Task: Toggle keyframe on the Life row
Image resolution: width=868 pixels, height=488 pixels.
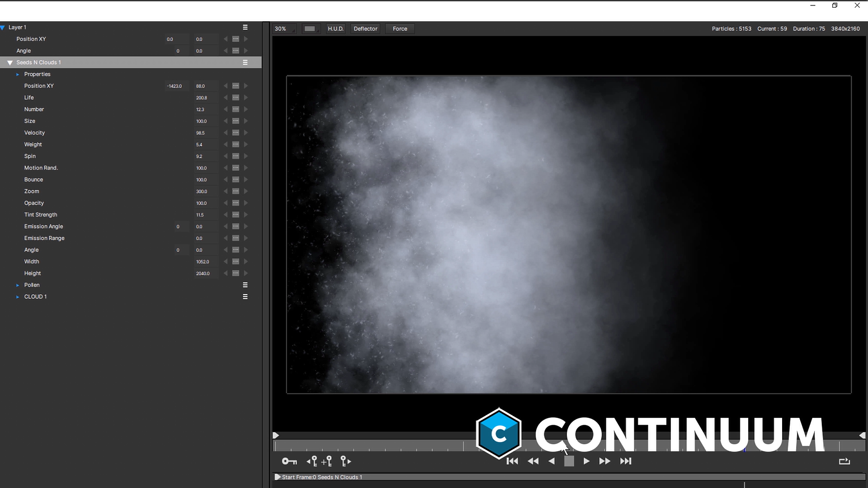Action: click(236, 98)
